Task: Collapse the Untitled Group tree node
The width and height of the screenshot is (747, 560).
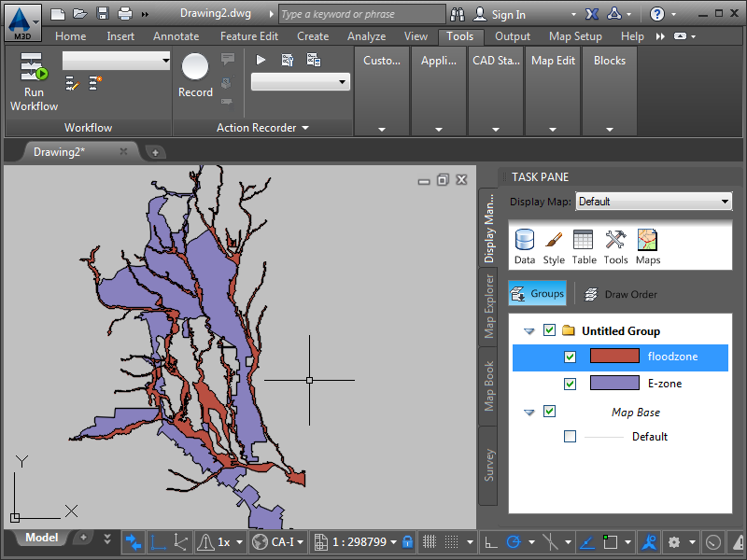Action: click(529, 331)
